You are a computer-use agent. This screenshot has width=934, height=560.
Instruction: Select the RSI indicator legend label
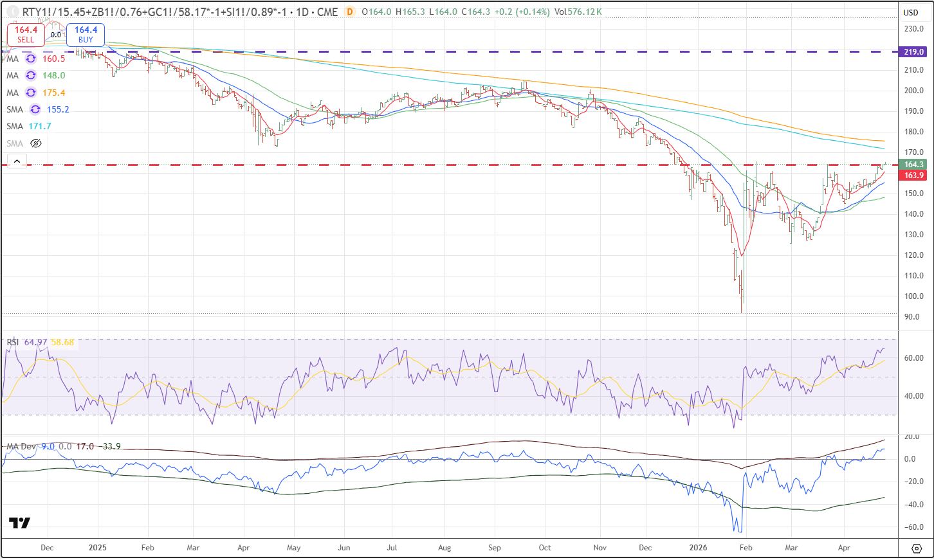[x=13, y=342]
